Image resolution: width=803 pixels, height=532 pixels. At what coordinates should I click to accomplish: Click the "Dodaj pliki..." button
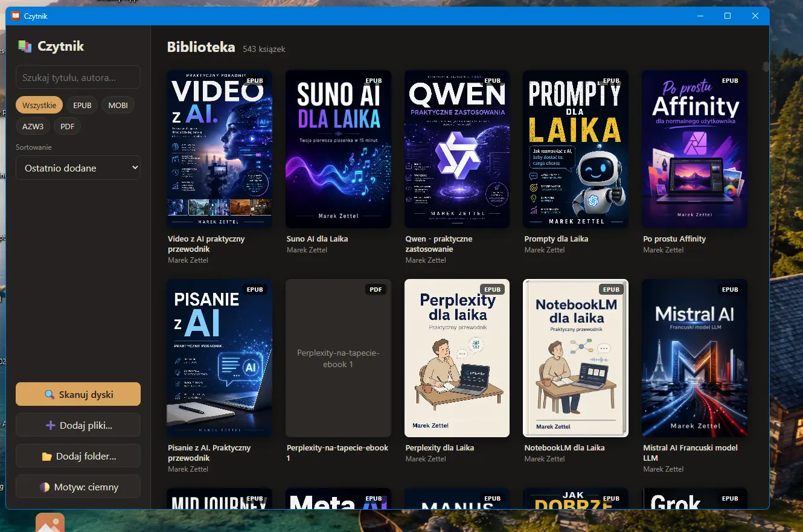78,425
